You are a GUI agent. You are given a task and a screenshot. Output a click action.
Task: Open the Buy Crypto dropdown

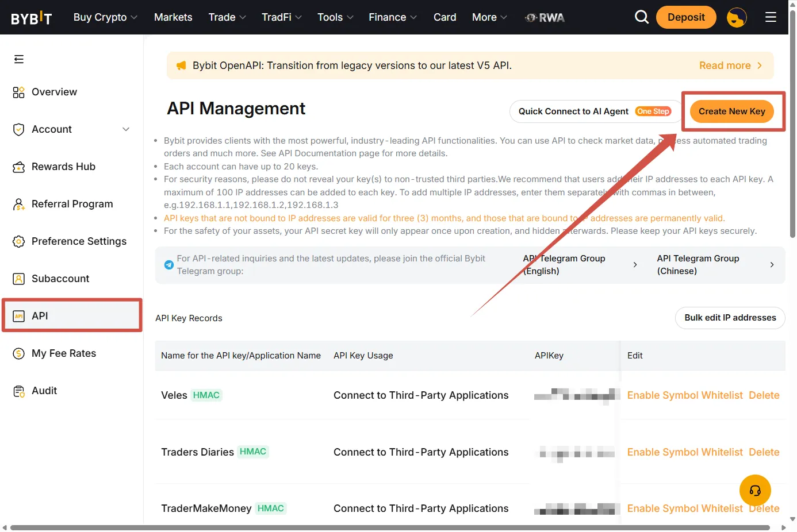point(105,17)
